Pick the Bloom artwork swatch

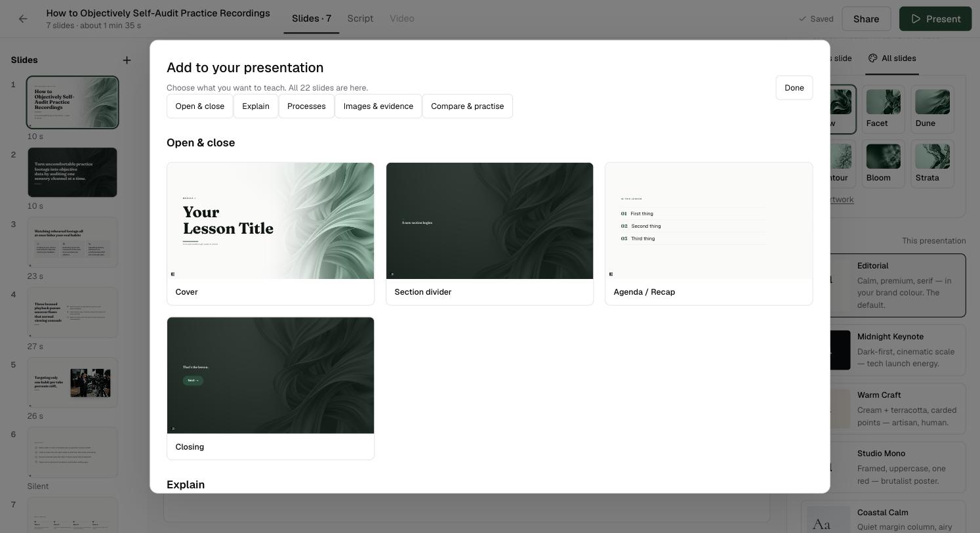pyautogui.click(x=883, y=163)
